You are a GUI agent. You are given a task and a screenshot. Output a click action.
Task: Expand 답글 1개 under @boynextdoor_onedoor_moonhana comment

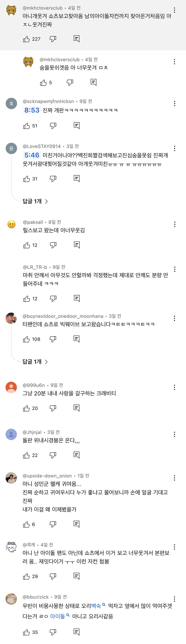pos(35,361)
